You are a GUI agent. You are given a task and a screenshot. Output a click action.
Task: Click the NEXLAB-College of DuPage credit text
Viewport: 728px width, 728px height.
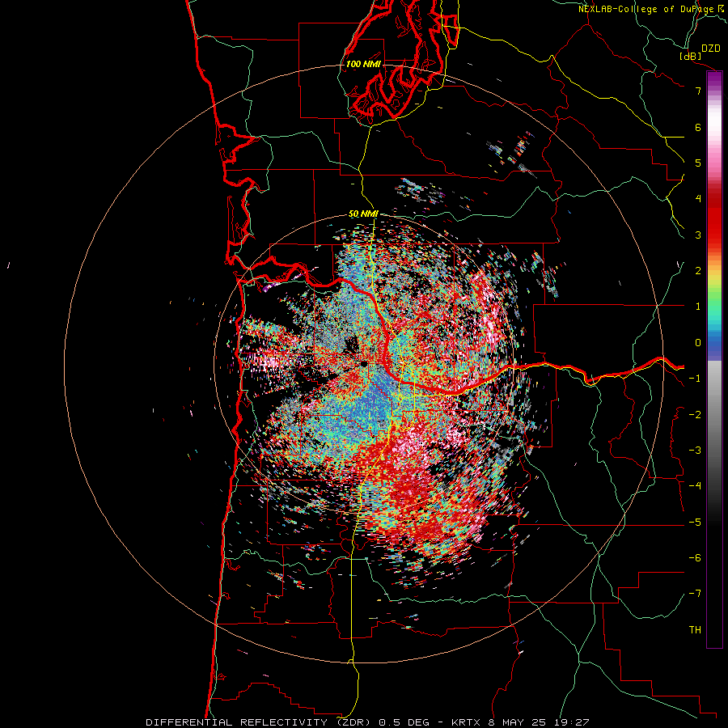(x=647, y=9)
